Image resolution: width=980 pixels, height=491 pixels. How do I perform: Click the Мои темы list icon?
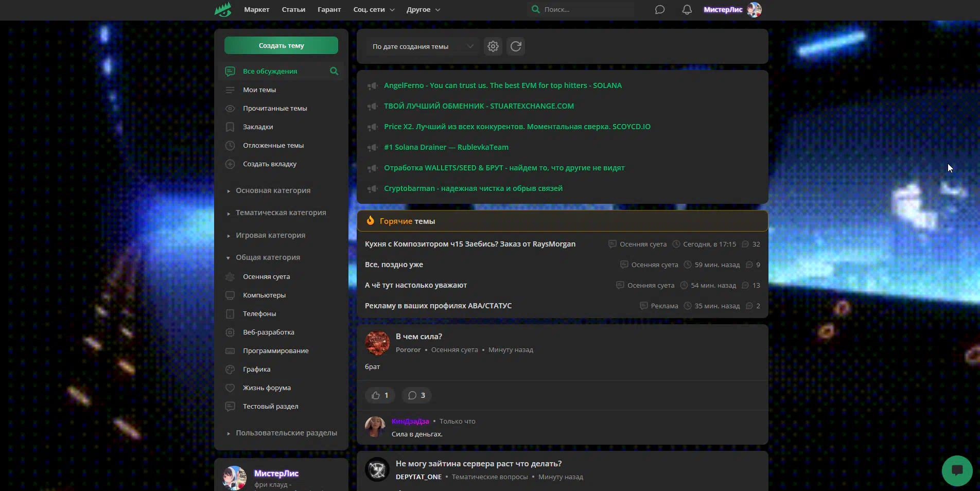coord(230,90)
